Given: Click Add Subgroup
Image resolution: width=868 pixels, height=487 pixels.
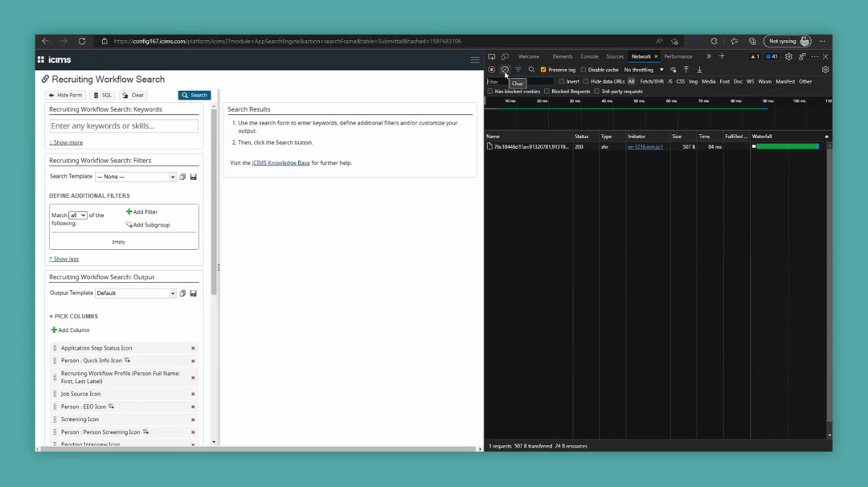Looking at the screenshot, I should tap(148, 225).
